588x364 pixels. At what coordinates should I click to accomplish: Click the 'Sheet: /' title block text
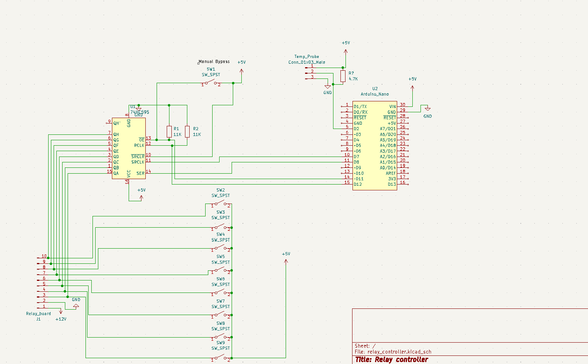[x=365, y=345]
